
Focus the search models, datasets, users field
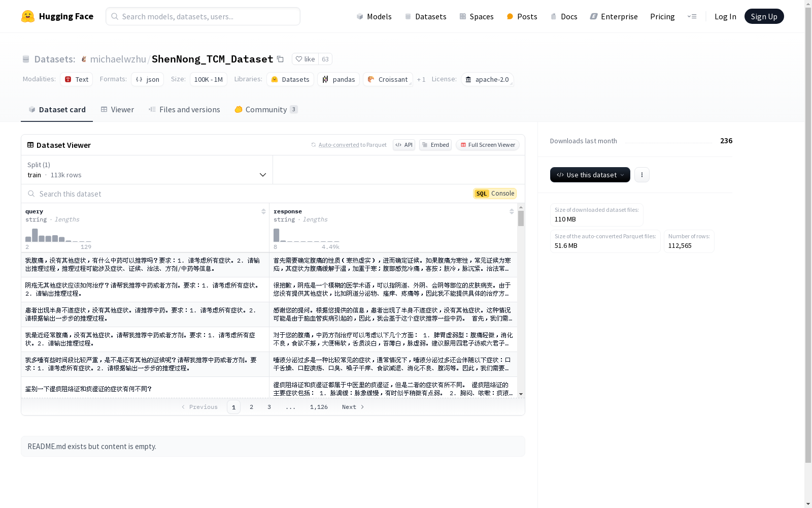point(203,16)
